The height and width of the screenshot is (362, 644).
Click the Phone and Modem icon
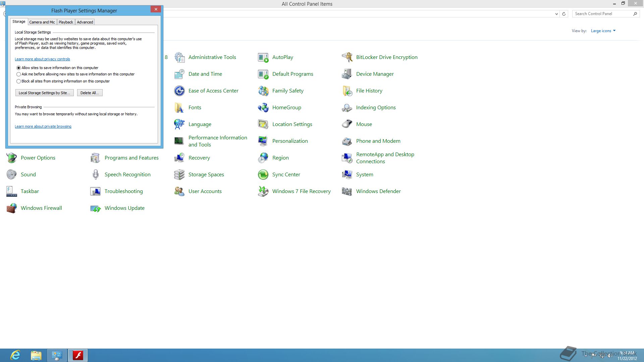[347, 141]
